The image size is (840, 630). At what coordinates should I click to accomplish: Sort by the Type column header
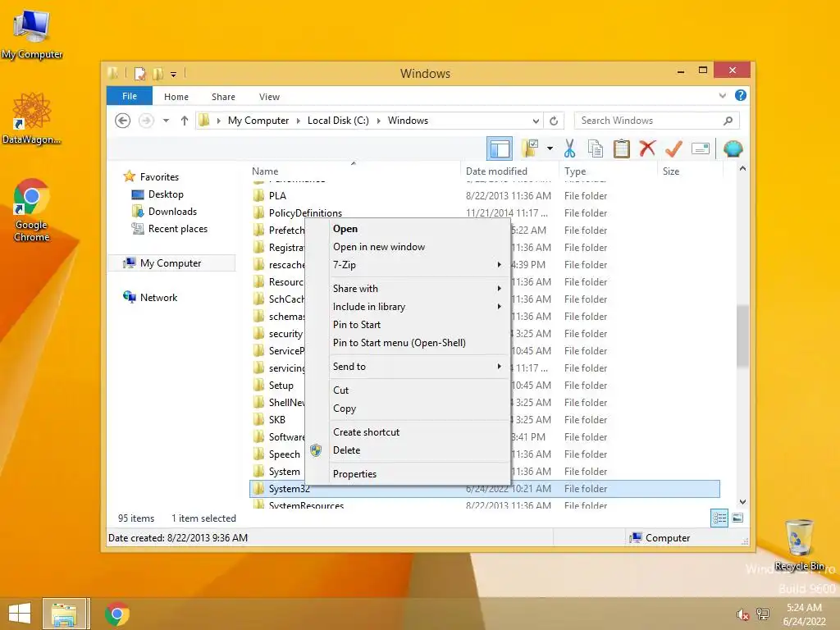[609, 171]
